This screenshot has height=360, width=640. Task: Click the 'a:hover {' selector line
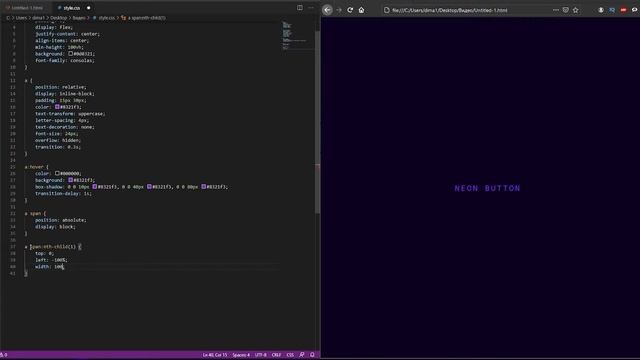coord(37,167)
